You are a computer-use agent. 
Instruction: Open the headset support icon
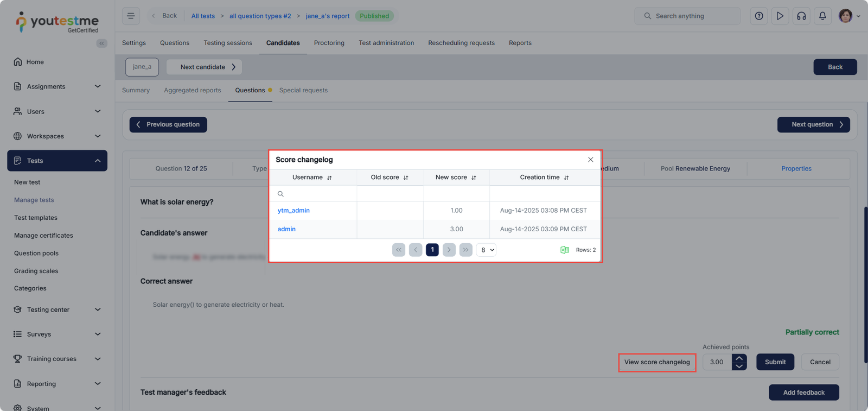pos(801,16)
